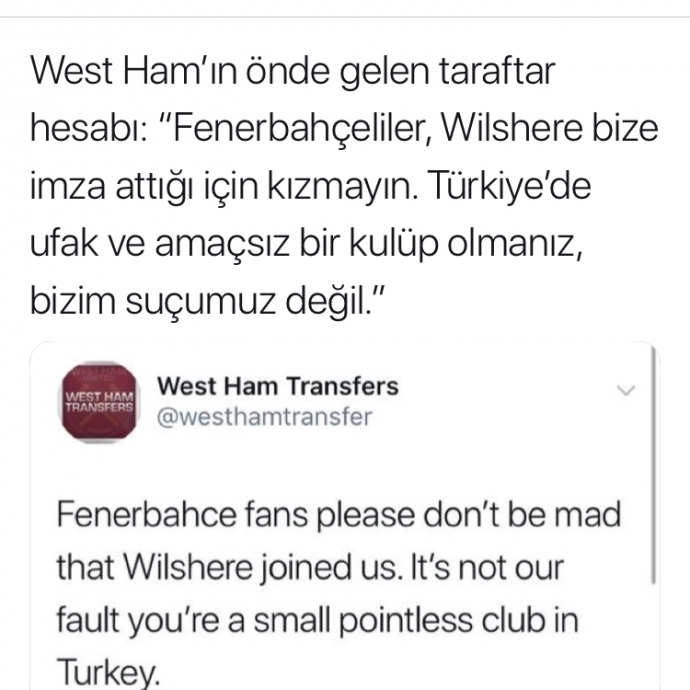
Task: Open the West Ham Transfers display name
Action: click(x=278, y=386)
